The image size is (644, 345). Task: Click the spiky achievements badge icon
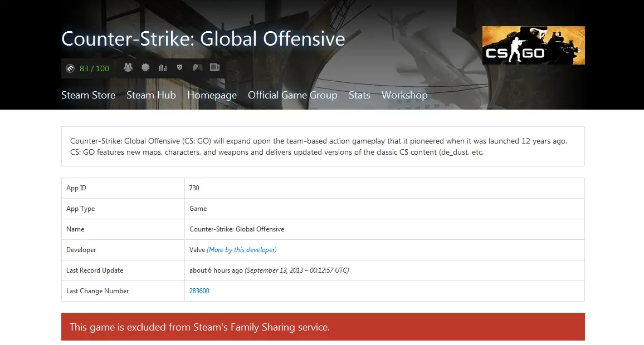145,67
